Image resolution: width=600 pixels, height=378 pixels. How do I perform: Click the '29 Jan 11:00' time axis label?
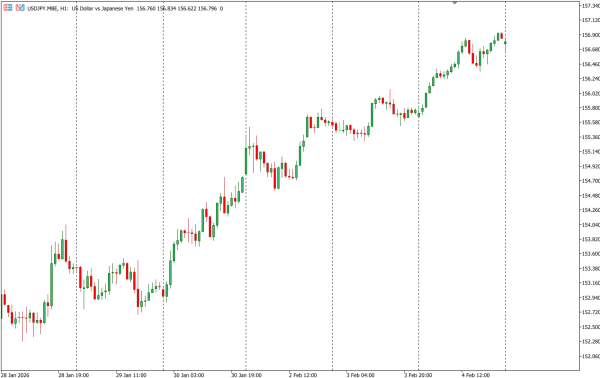(131, 375)
